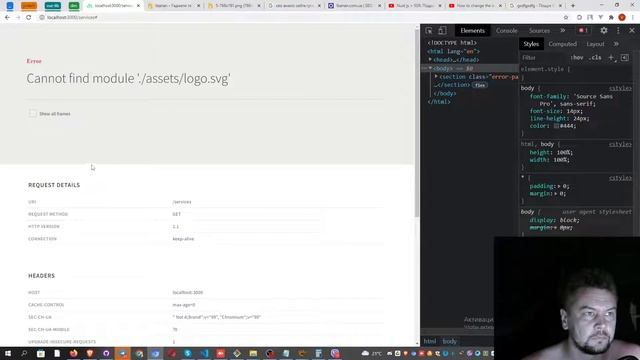Viewport: 640px width, 360px height.
Task: Open the Layout tab
Action: 595,44
